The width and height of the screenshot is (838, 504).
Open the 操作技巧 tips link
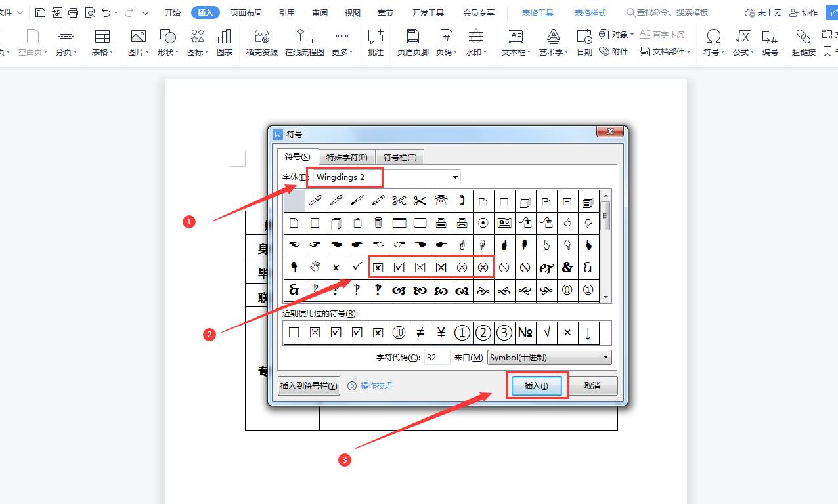tap(370, 386)
